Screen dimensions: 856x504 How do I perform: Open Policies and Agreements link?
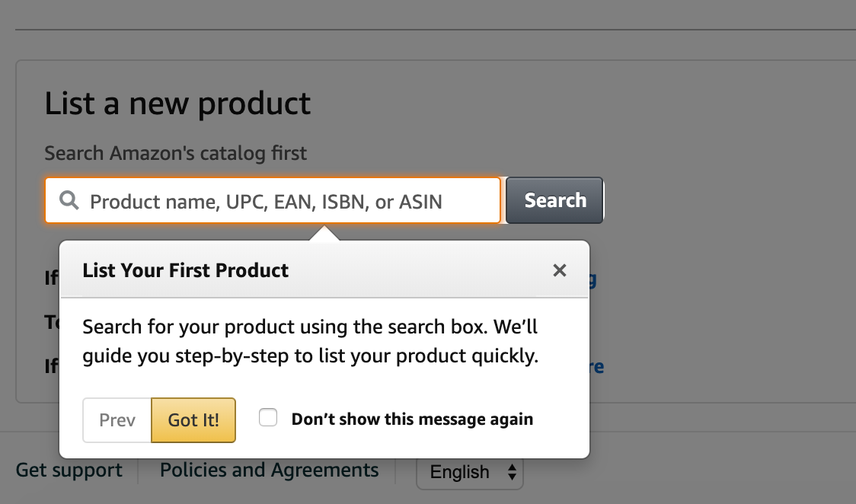point(269,471)
